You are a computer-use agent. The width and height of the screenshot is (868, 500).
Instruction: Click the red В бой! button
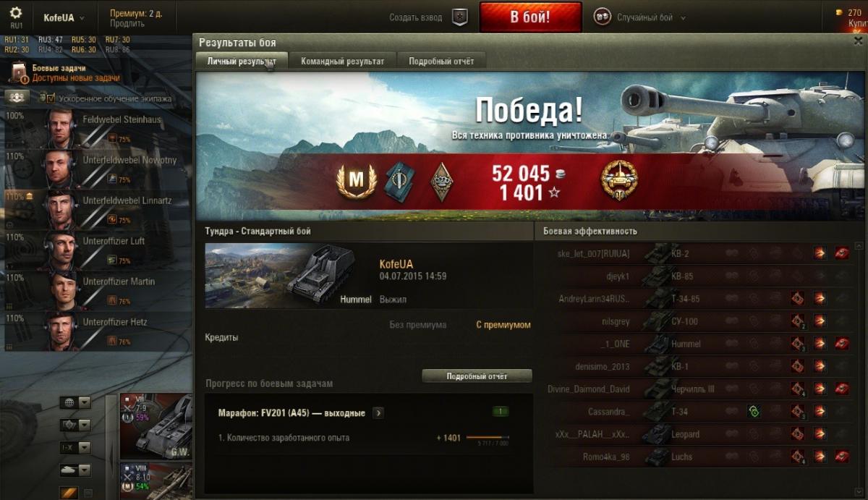point(530,17)
